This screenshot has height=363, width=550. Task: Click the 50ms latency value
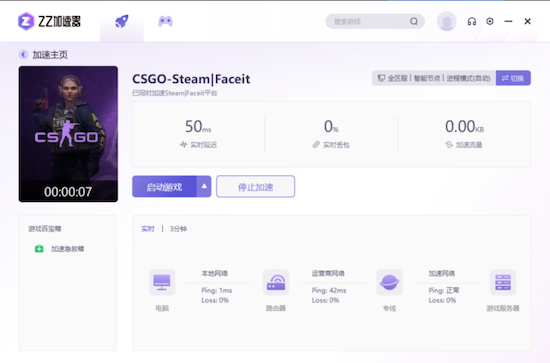tap(198, 126)
